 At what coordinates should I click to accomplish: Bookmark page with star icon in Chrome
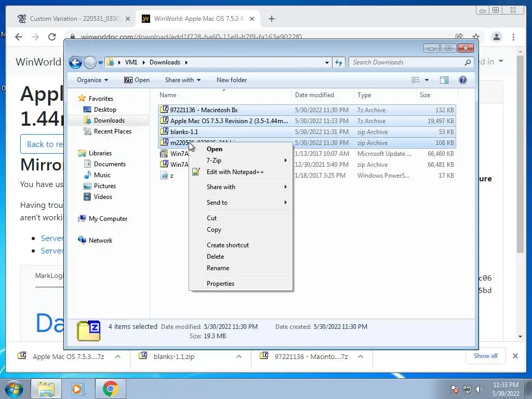[x=476, y=37]
